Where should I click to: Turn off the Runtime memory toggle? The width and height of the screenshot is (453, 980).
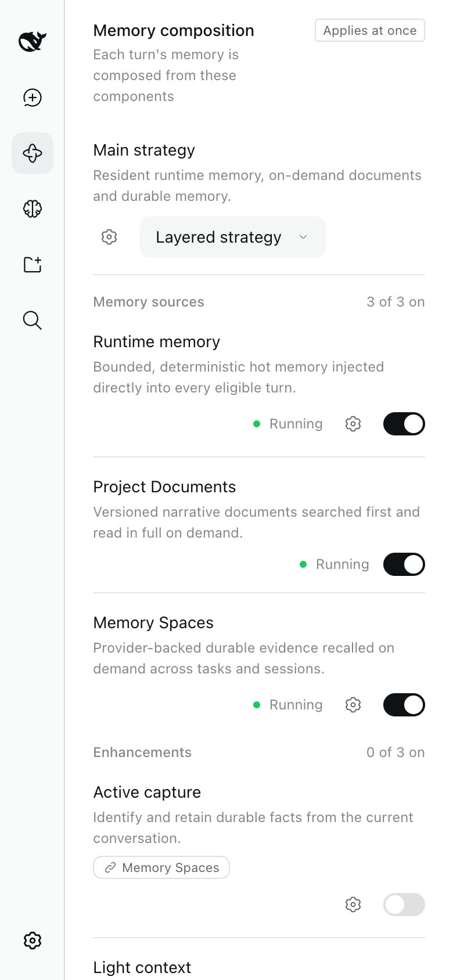pyautogui.click(x=404, y=424)
